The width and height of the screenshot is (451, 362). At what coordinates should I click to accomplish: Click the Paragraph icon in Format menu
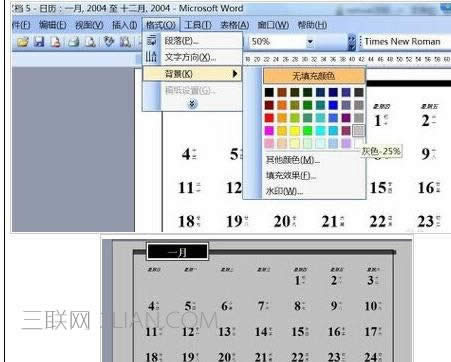(x=152, y=41)
